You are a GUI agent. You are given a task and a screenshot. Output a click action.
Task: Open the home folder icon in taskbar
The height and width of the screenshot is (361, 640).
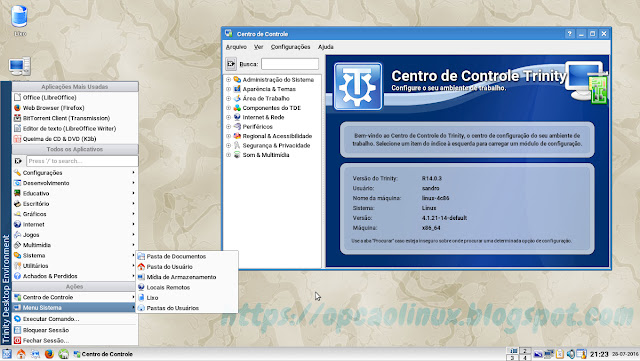click(21, 354)
